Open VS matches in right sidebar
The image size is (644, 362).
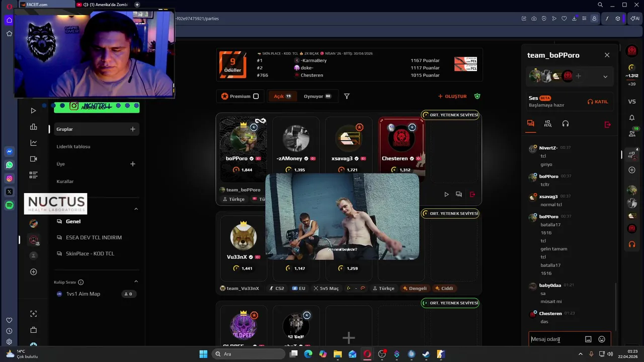(632, 102)
